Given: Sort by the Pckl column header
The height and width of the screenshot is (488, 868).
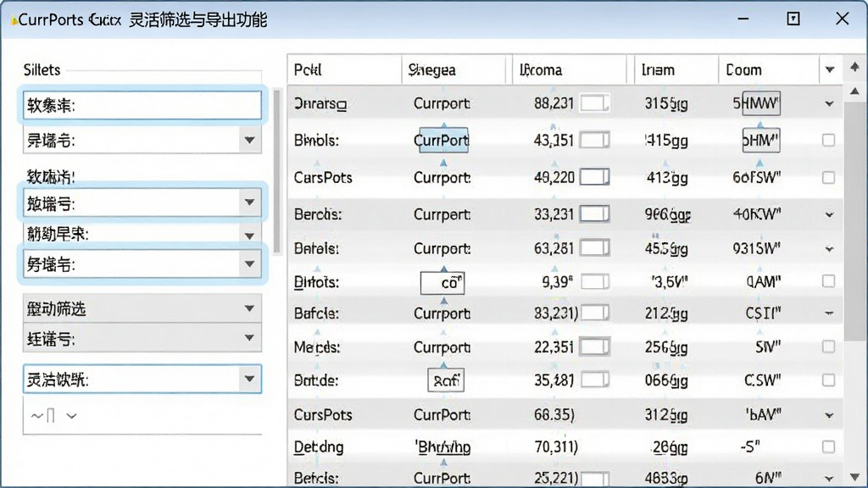Looking at the screenshot, I should pyautogui.click(x=344, y=69).
